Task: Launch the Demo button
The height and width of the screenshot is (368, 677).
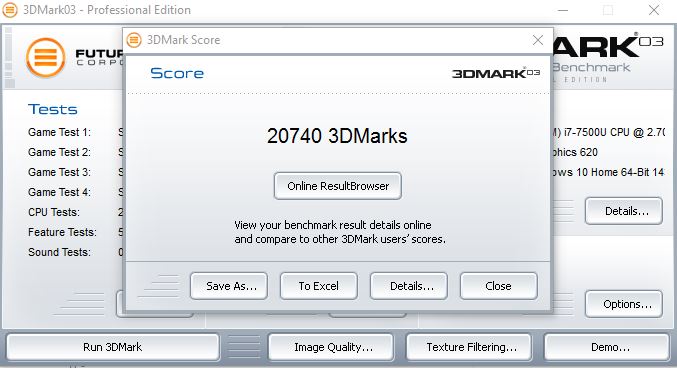Action: [607, 347]
